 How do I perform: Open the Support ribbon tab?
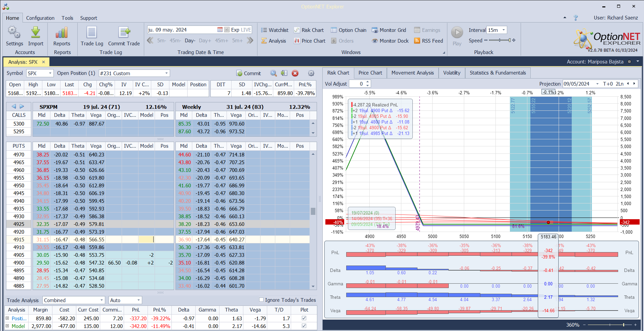pos(89,18)
